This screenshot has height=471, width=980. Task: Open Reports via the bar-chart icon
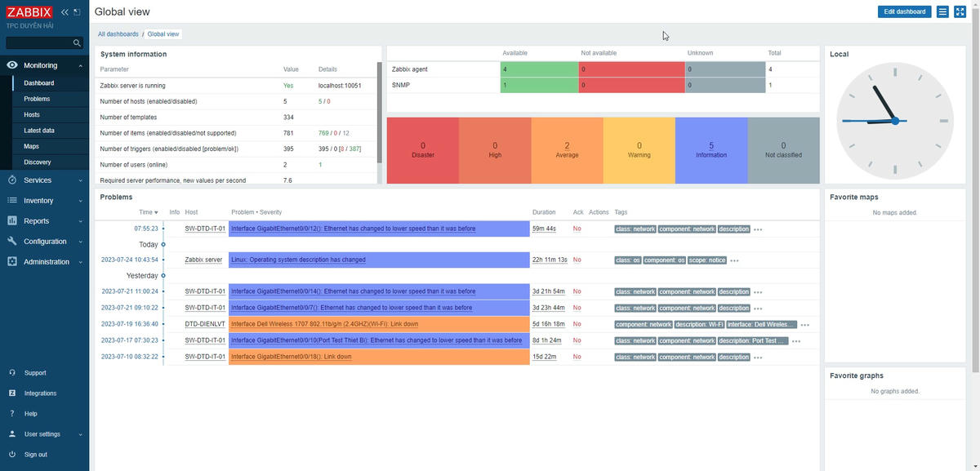pyautogui.click(x=11, y=220)
